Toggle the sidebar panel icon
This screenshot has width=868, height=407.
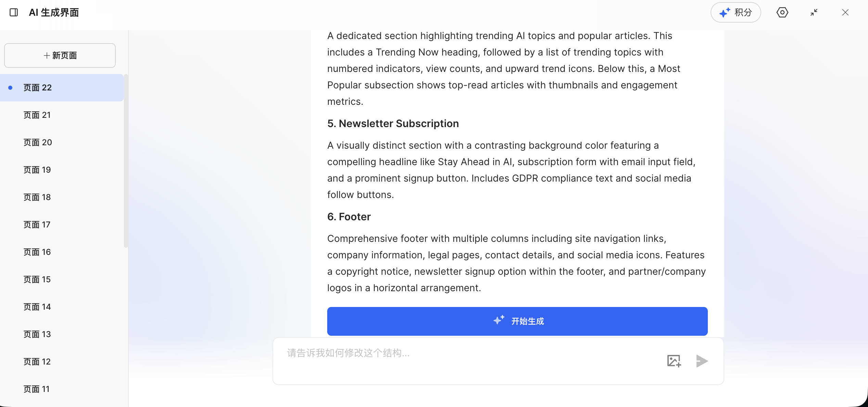click(x=14, y=13)
